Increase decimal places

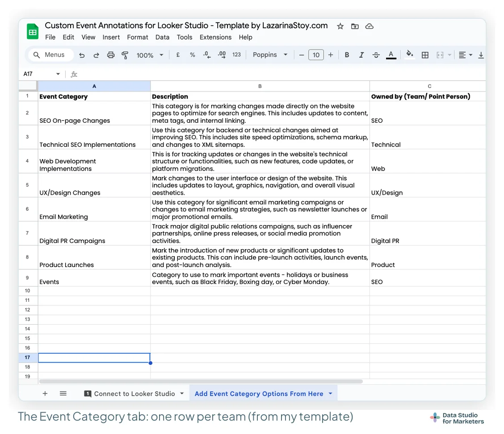pos(222,55)
